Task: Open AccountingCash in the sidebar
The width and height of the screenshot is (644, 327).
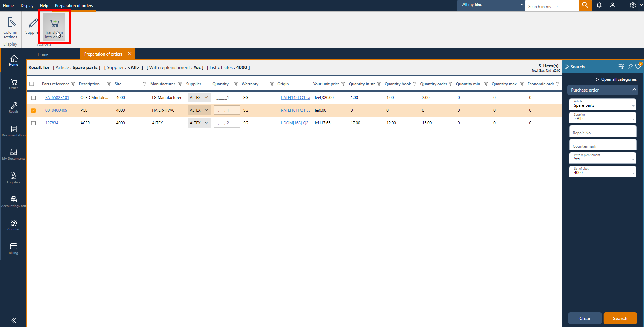Action: tap(14, 202)
